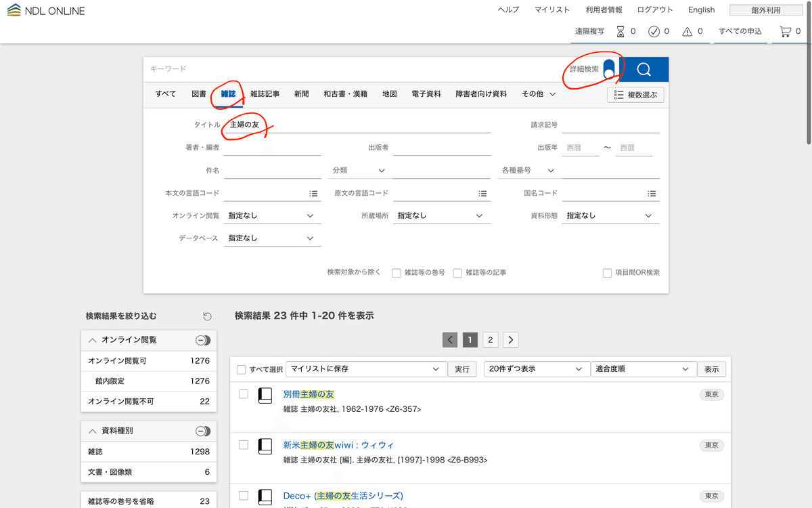Check the すべて選択 checkbox

point(241,369)
